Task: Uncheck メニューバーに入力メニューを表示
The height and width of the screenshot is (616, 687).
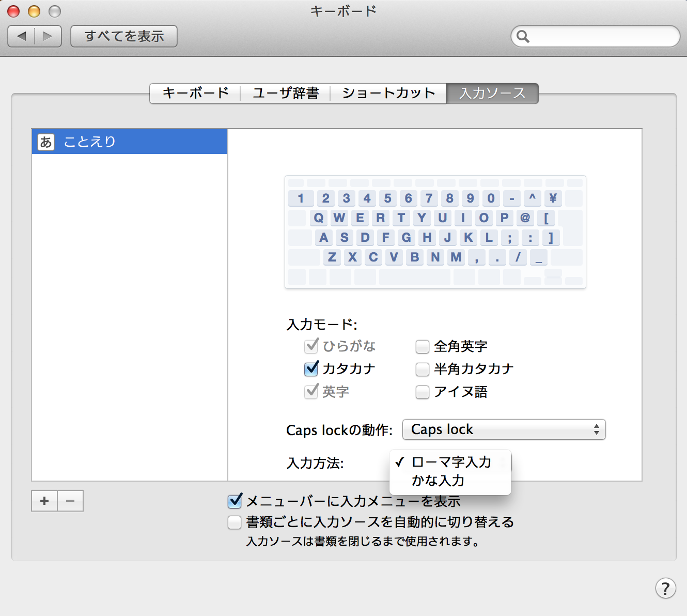Action: [235, 501]
